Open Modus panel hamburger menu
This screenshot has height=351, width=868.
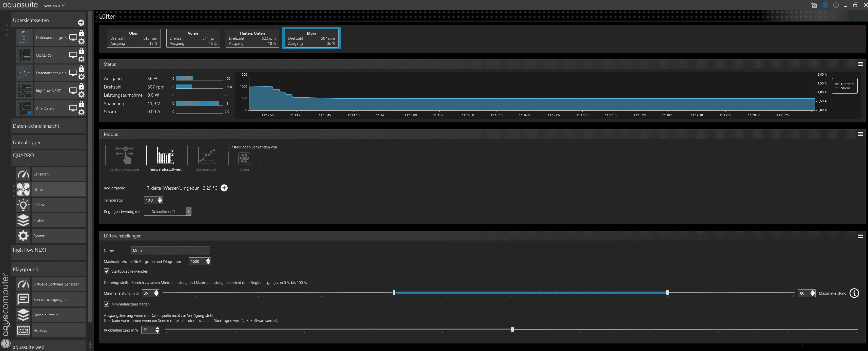tap(860, 134)
